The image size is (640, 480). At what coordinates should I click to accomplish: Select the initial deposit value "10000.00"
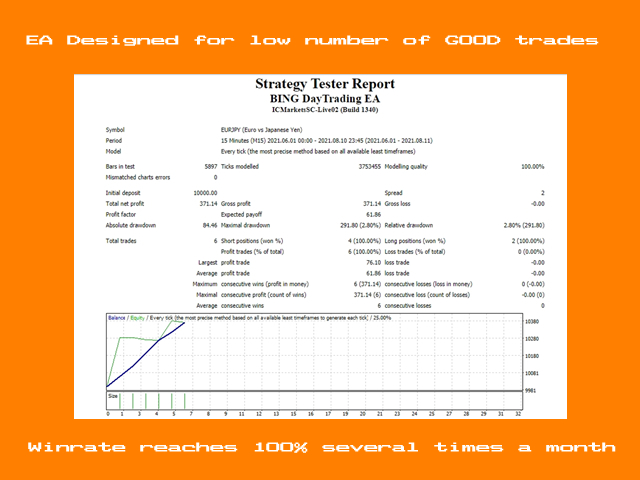pyautogui.click(x=205, y=193)
